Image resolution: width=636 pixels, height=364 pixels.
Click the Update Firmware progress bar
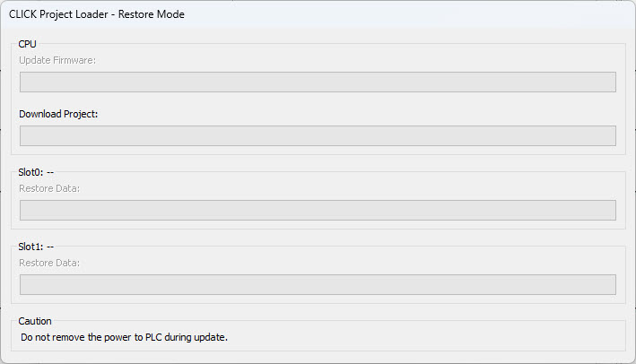(318, 82)
